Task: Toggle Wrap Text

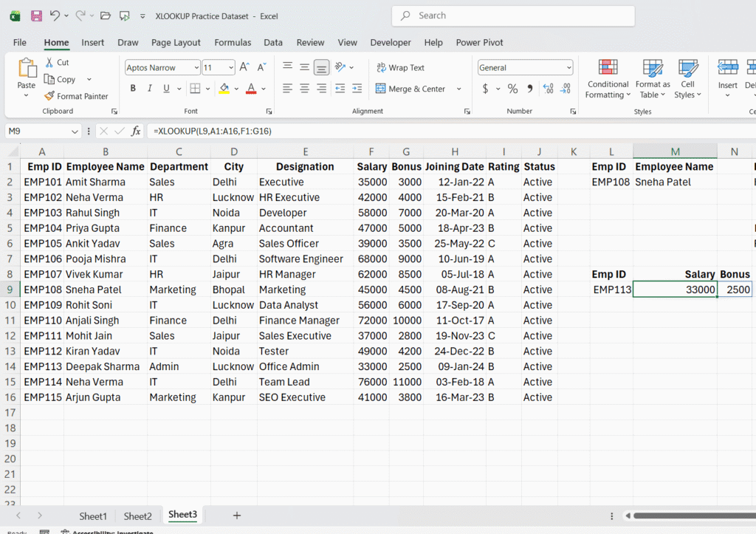Action: [x=401, y=67]
